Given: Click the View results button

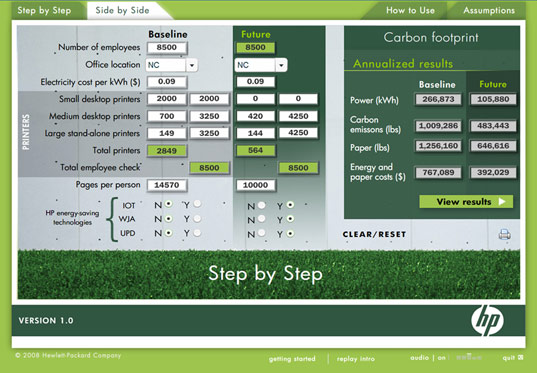Looking at the screenshot, I should (466, 201).
